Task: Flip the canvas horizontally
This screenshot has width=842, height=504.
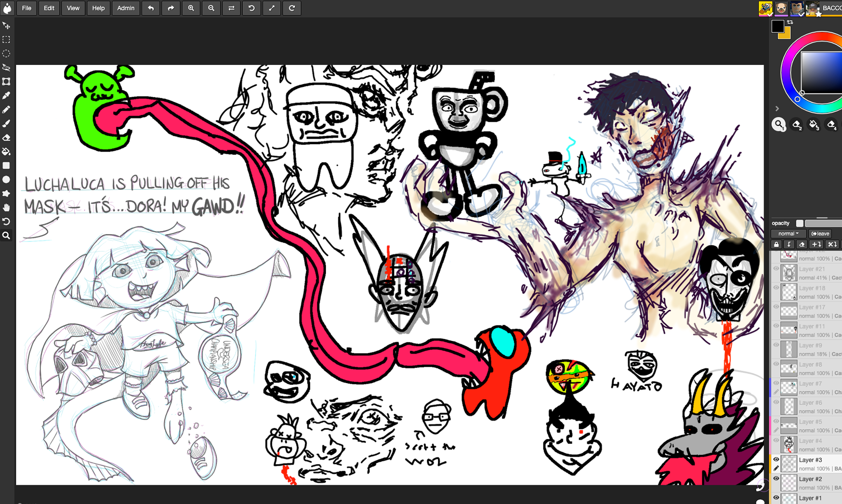Action: coord(232,8)
